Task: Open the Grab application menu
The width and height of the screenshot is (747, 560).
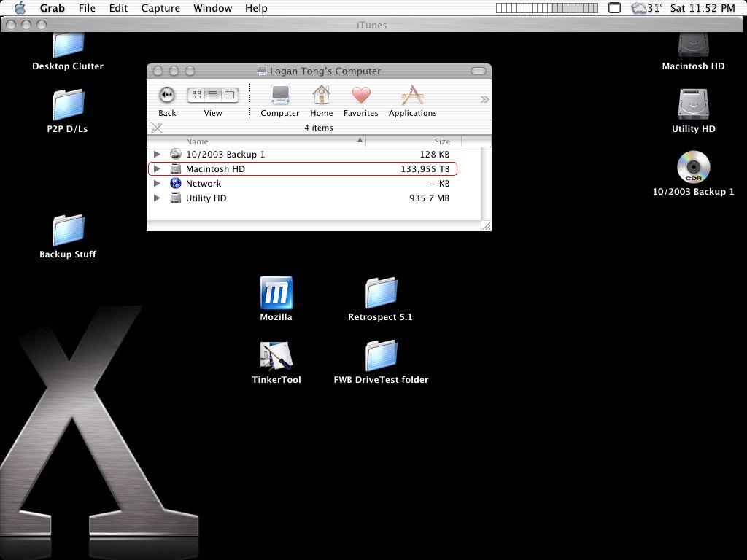Action: tap(53, 8)
